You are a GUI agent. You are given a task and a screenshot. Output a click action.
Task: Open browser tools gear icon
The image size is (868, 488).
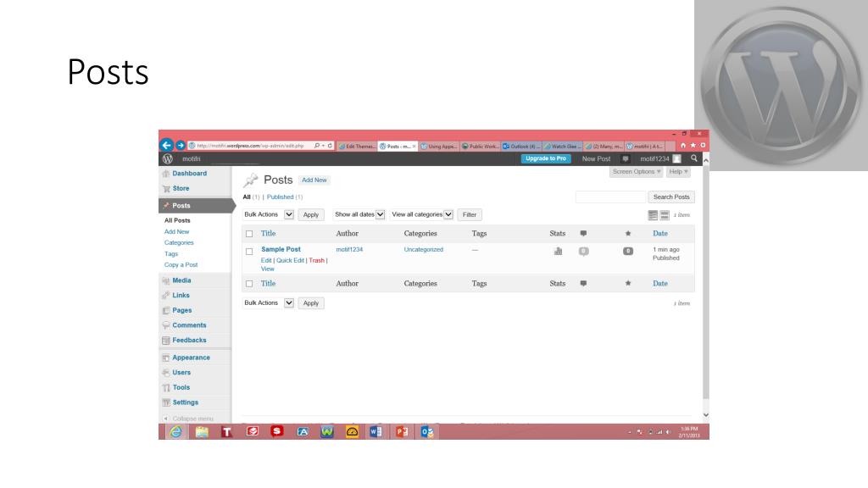click(x=703, y=146)
